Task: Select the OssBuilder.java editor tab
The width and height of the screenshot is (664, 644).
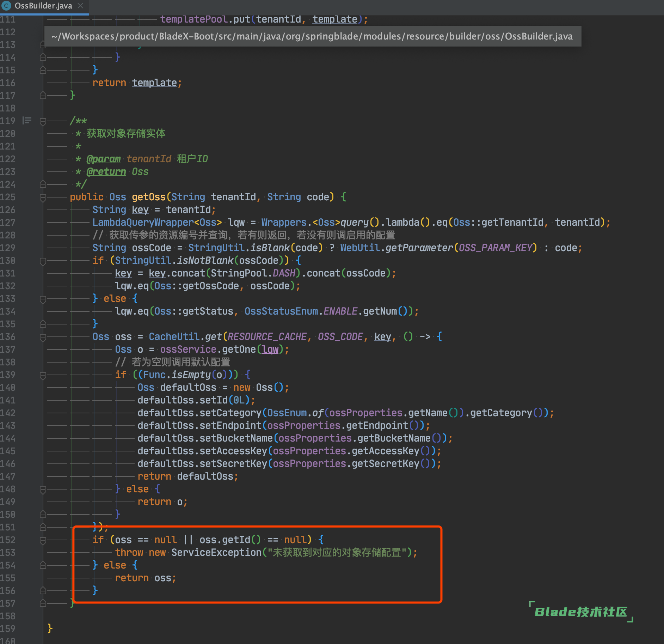Action: point(44,6)
